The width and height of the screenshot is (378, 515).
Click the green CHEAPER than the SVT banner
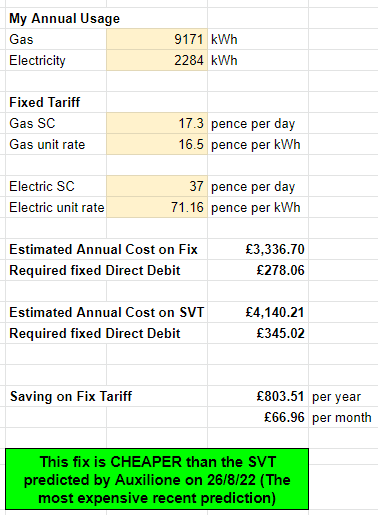(x=157, y=479)
